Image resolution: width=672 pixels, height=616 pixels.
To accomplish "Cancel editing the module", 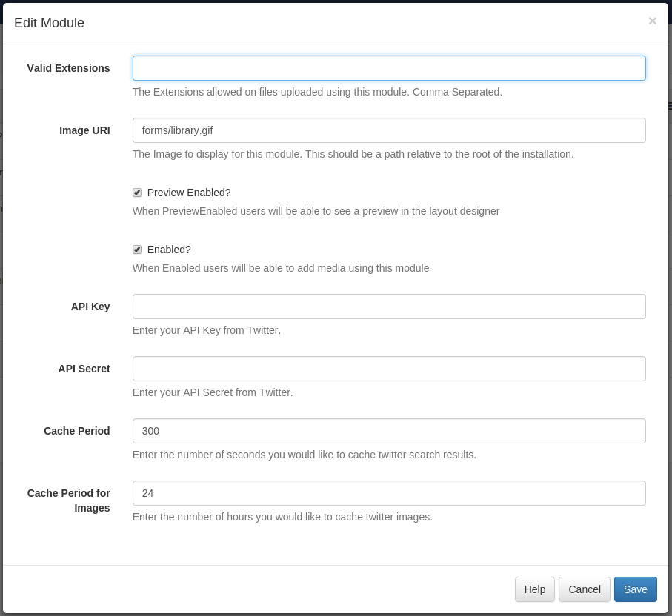I will [x=584, y=589].
